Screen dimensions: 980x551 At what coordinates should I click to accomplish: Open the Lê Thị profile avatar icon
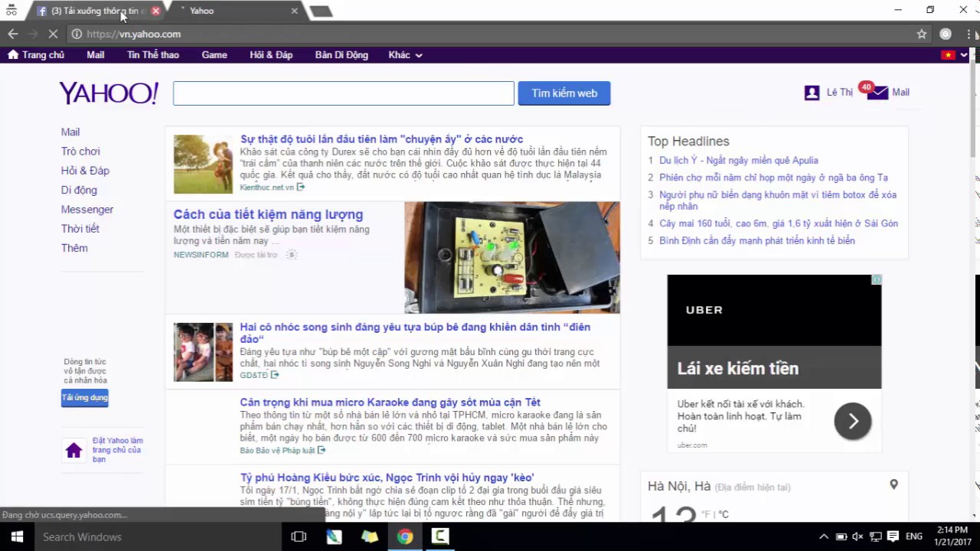[812, 93]
